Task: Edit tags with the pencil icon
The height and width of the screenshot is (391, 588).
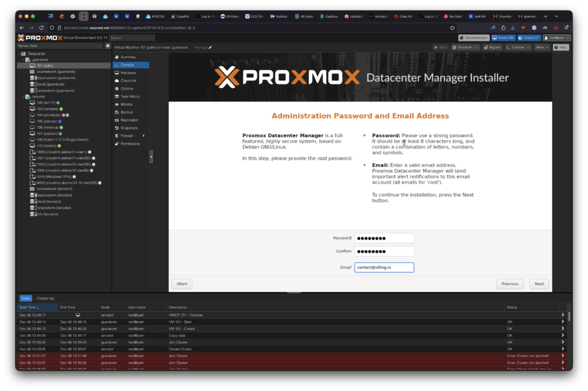Action: [x=210, y=47]
